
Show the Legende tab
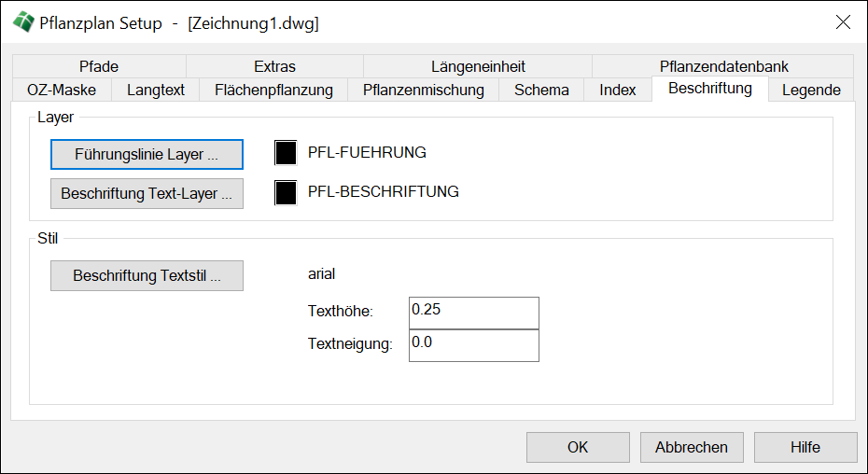tap(811, 91)
